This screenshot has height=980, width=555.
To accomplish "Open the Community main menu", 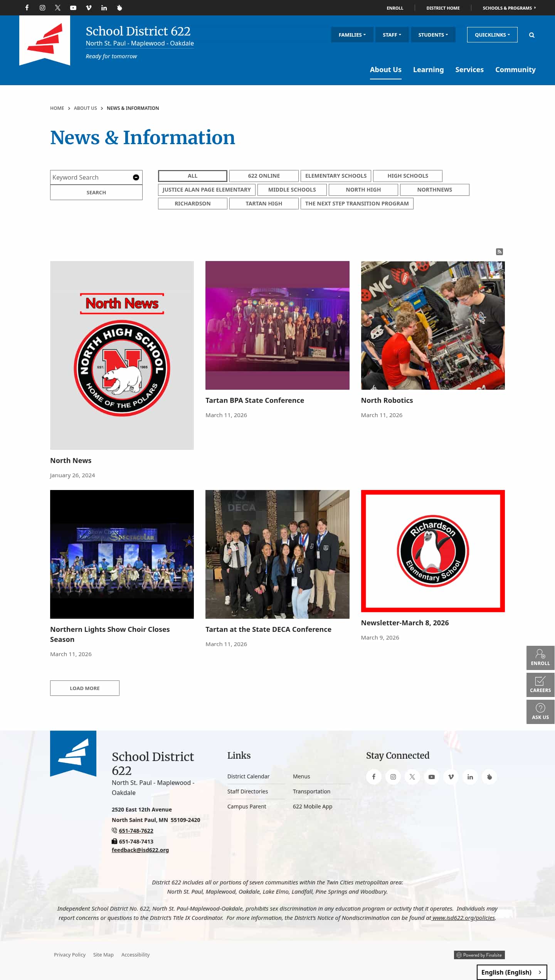I will (515, 70).
